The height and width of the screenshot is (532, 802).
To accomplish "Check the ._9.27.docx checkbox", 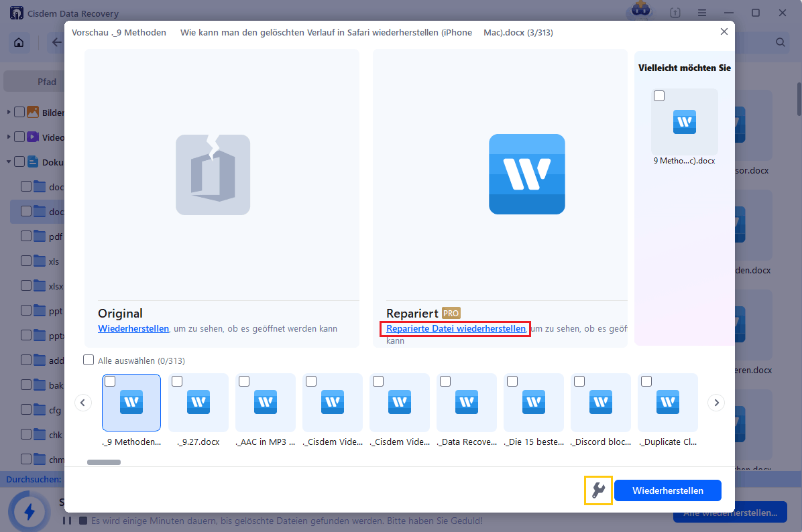I will point(177,381).
